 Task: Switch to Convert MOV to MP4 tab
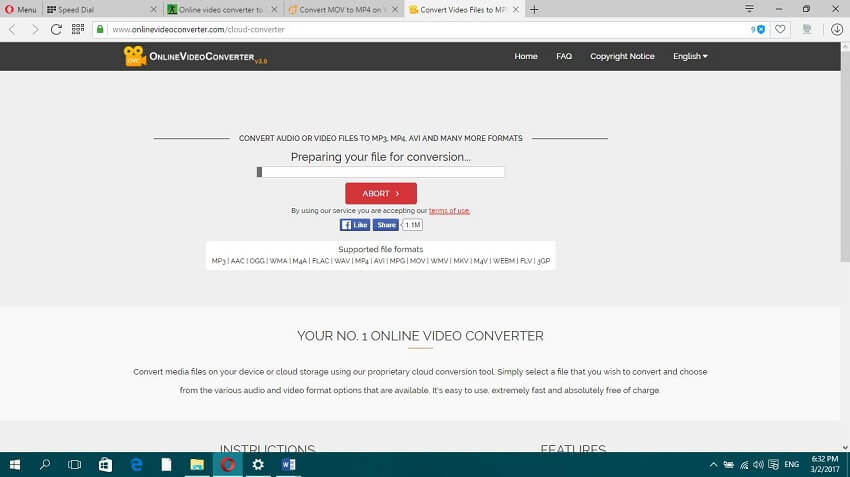tap(343, 10)
